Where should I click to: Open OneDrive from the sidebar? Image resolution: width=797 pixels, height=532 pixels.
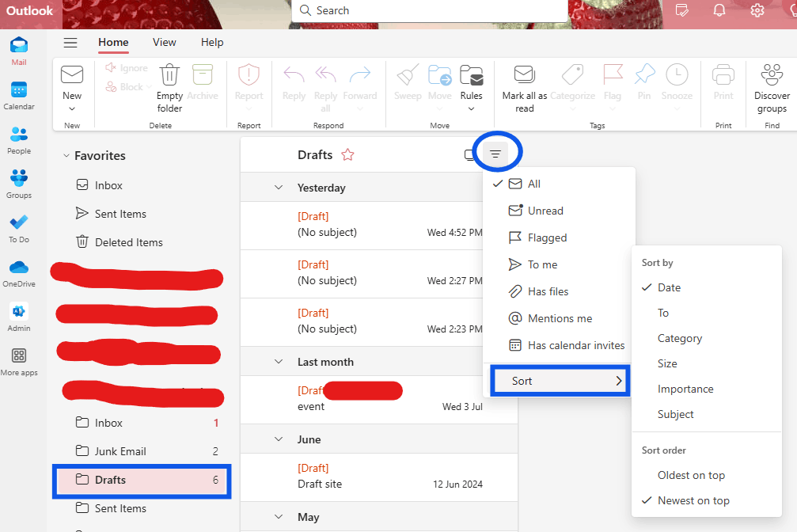(19, 273)
